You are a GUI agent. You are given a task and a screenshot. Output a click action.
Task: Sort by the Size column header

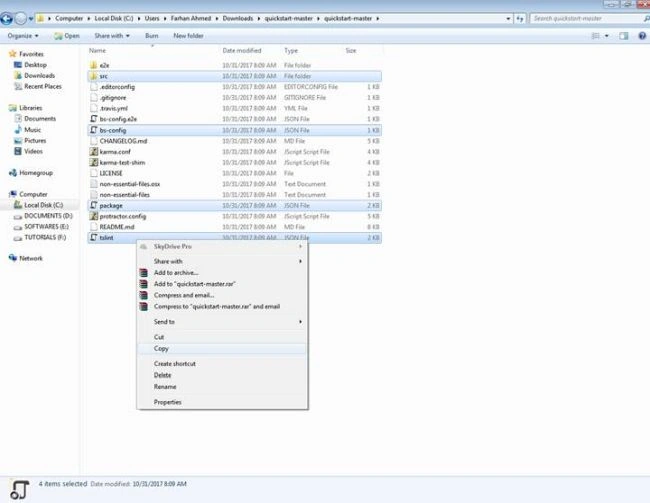tap(351, 51)
